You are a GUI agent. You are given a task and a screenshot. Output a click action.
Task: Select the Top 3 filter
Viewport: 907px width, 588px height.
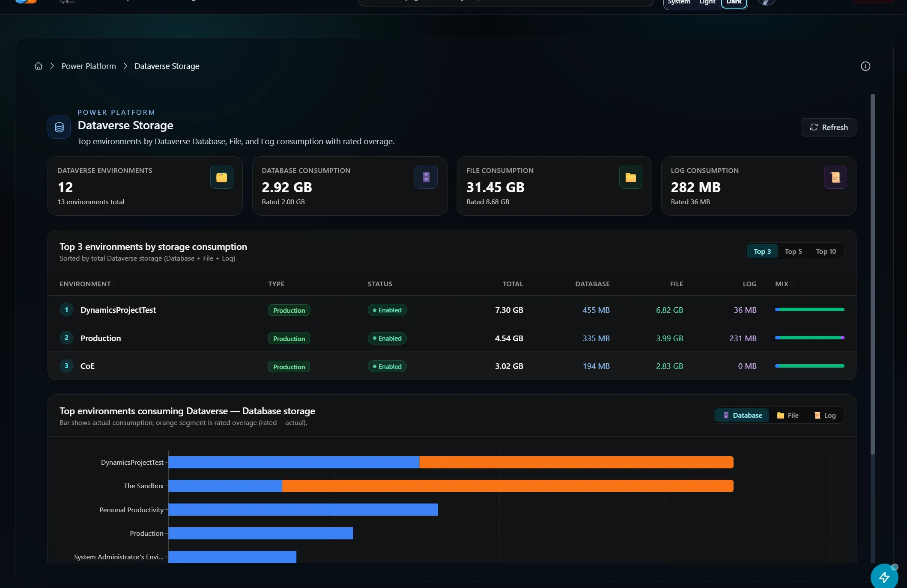[762, 251]
